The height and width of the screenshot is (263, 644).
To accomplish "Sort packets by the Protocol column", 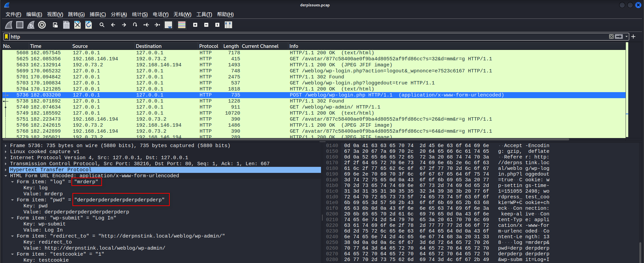I will coord(210,46).
